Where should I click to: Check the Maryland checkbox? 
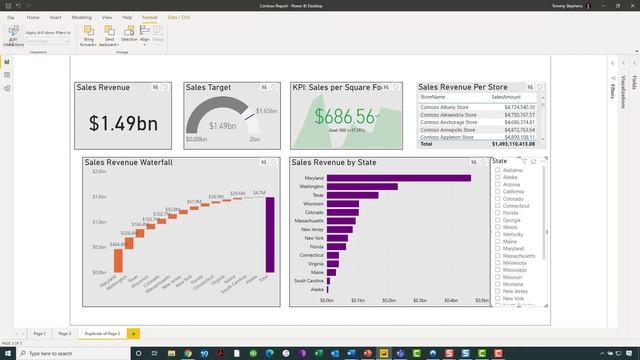coord(498,248)
